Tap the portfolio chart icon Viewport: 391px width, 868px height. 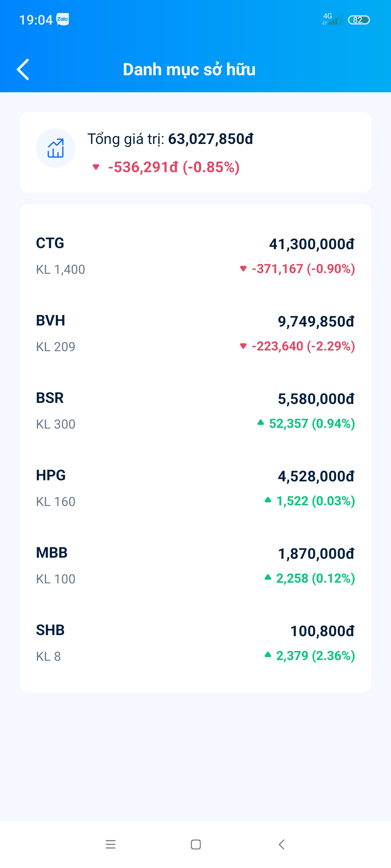55,148
